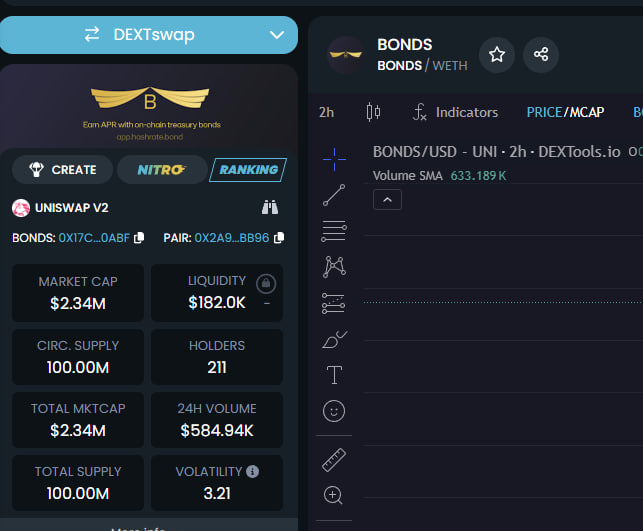
Task: Open the Indicators menu
Action: [x=455, y=112]
